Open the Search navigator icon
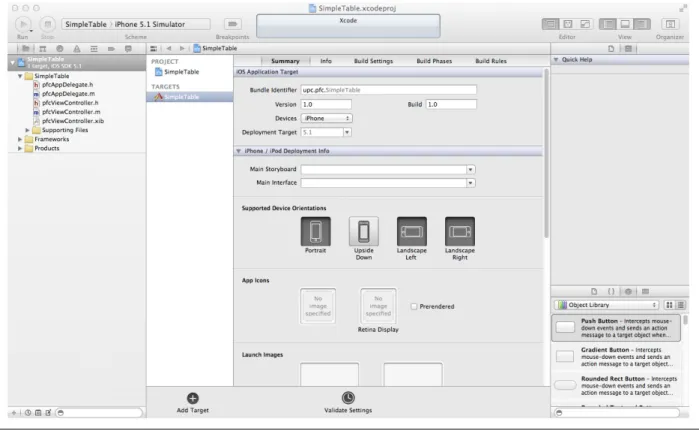 [x=60, y=49]
